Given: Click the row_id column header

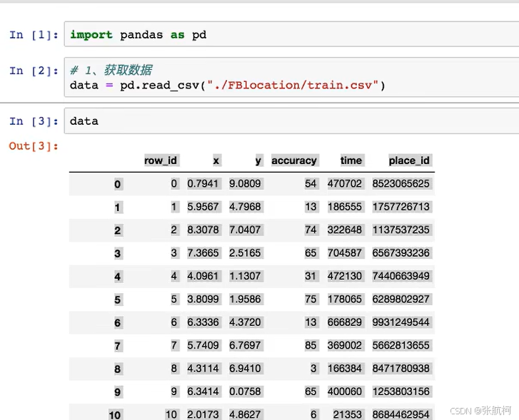Looking at the screenshot, I should tap(161, 160).
